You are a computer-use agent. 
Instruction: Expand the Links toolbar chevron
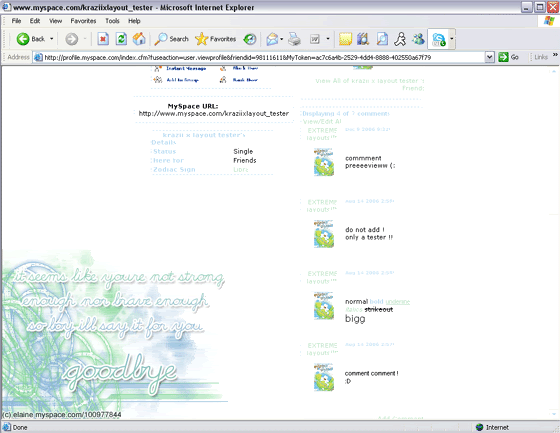pos(555,55)
